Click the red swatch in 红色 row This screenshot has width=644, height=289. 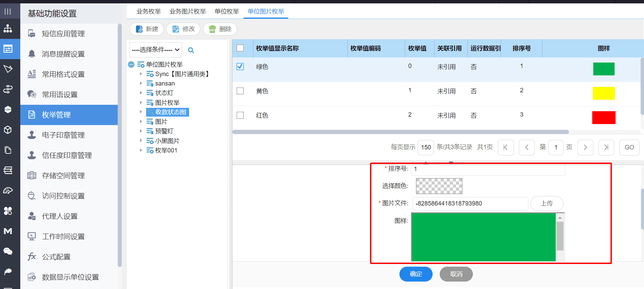(604, 118)
